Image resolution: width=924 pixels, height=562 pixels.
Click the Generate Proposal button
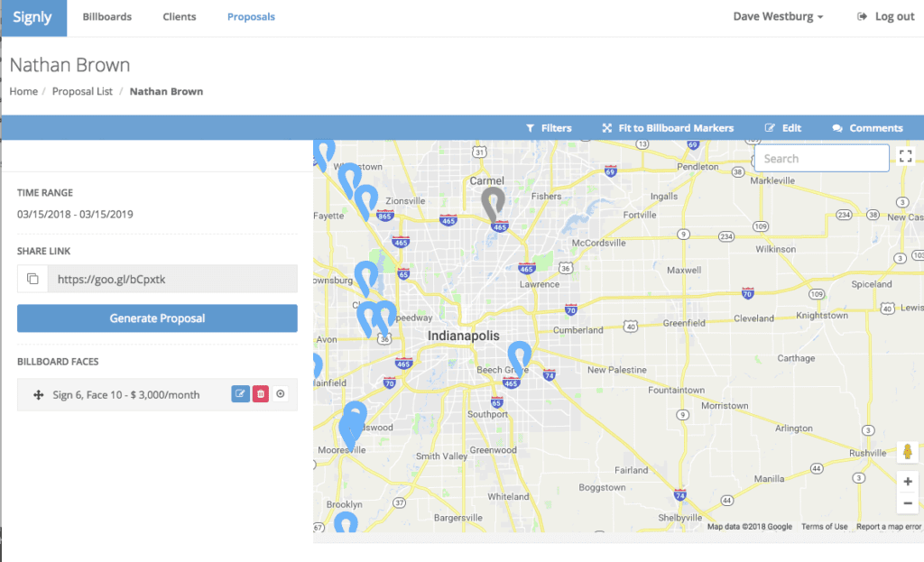pos(157,318)
